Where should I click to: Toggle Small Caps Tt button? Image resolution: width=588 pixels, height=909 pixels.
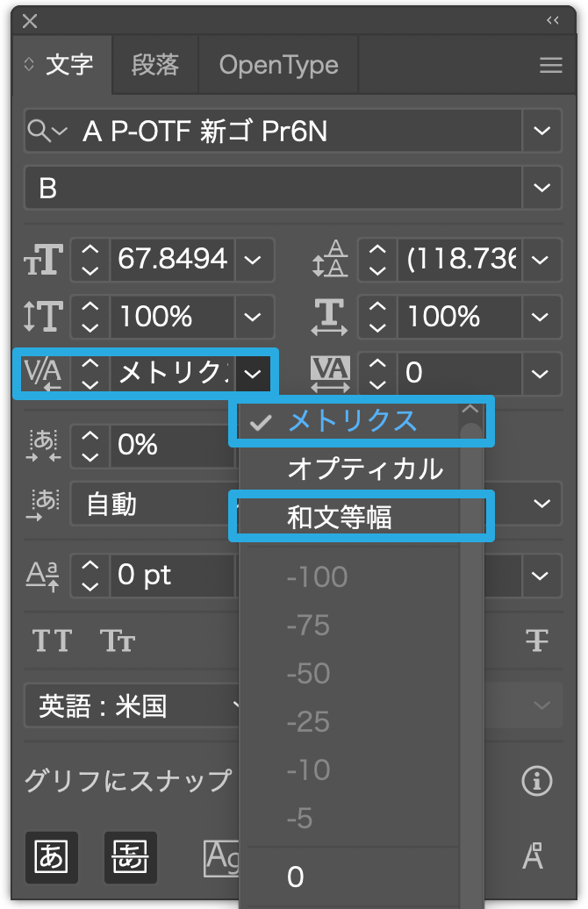[118, 641]
